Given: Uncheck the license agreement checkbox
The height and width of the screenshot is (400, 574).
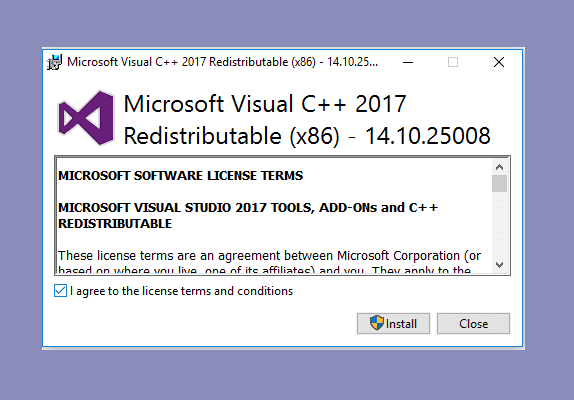Looking at the screenshot, I should [60, 291].
